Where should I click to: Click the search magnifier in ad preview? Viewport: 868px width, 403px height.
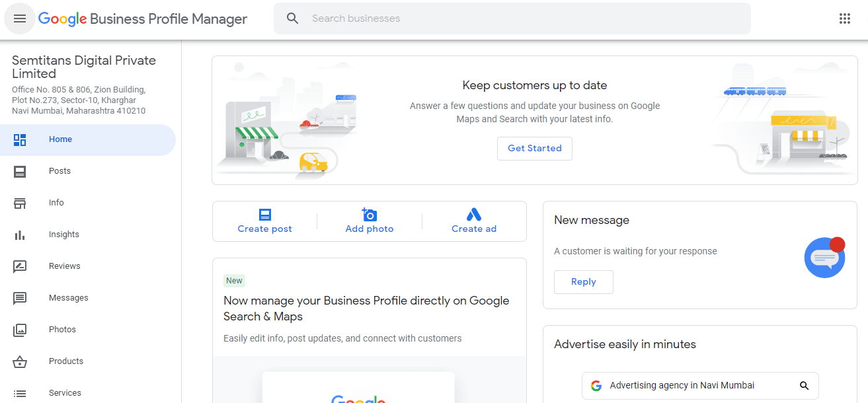(x=804, y=386)
